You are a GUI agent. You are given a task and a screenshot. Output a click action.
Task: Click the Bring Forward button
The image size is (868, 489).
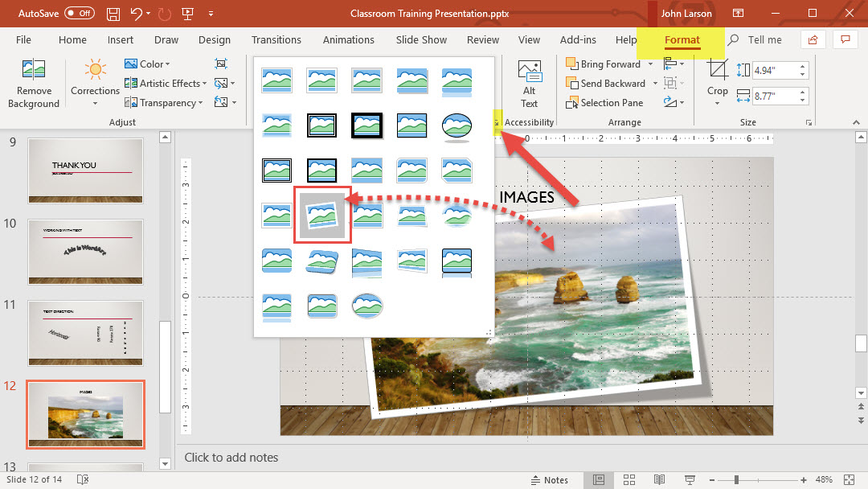tap(603, 64)
